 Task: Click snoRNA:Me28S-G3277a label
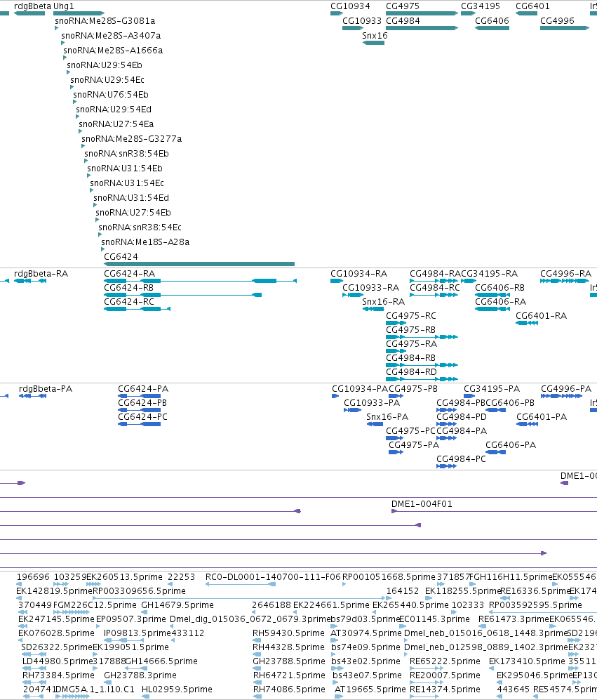[132, 139]
